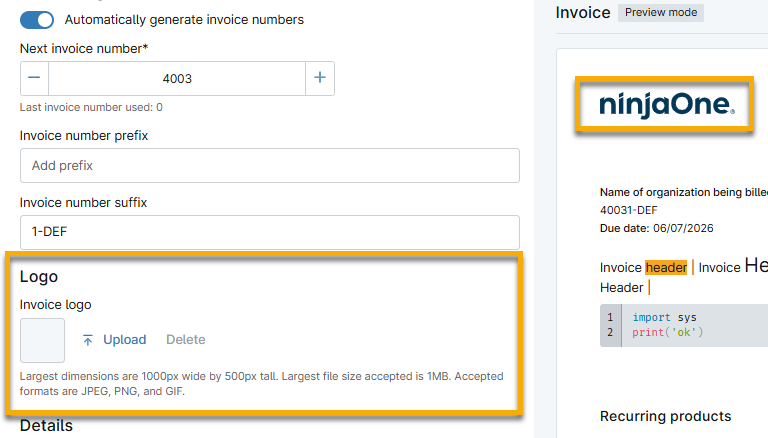This screenshot has height=438, width=768.
Task: Delete the invoice logo
Action: (x=186, y=340)
